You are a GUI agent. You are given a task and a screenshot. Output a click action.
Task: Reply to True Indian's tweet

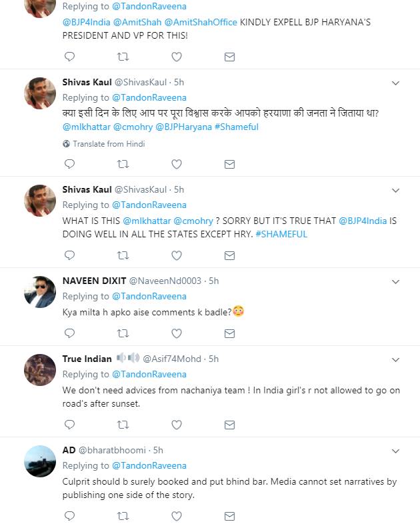pyautogui.click(x=69, y=424)
